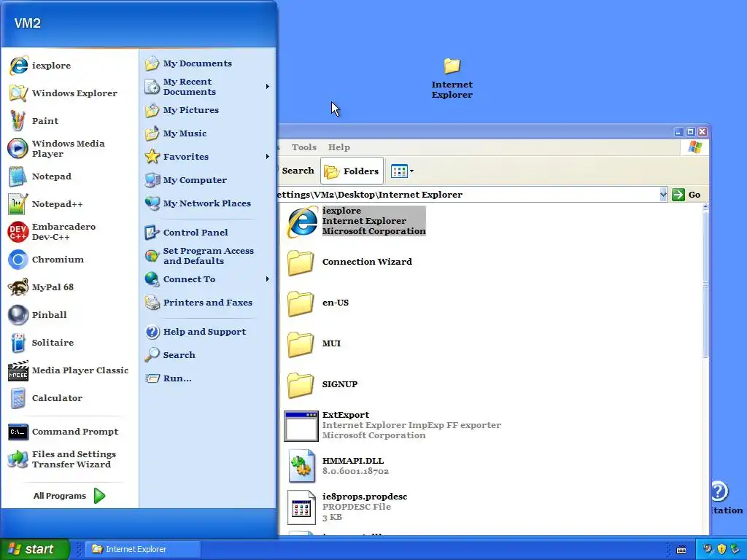
Task: Start Files and Settings Transfer Wizard
Action: click(69, 459)
